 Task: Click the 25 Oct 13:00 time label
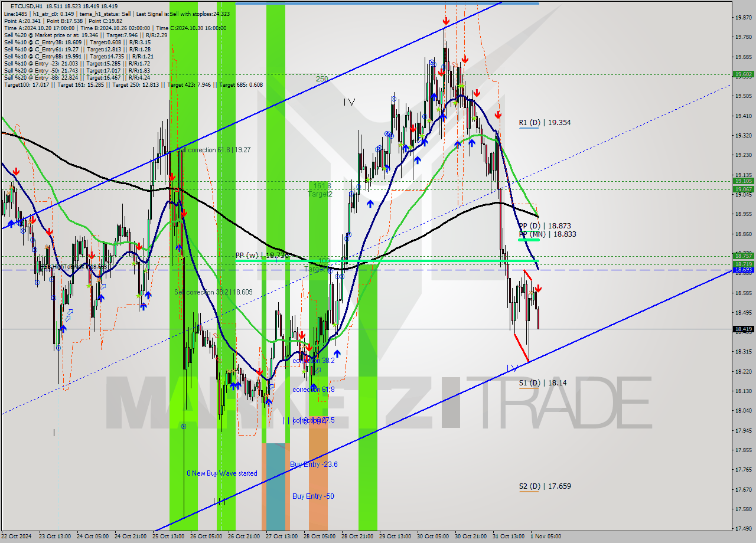point(169,537)
